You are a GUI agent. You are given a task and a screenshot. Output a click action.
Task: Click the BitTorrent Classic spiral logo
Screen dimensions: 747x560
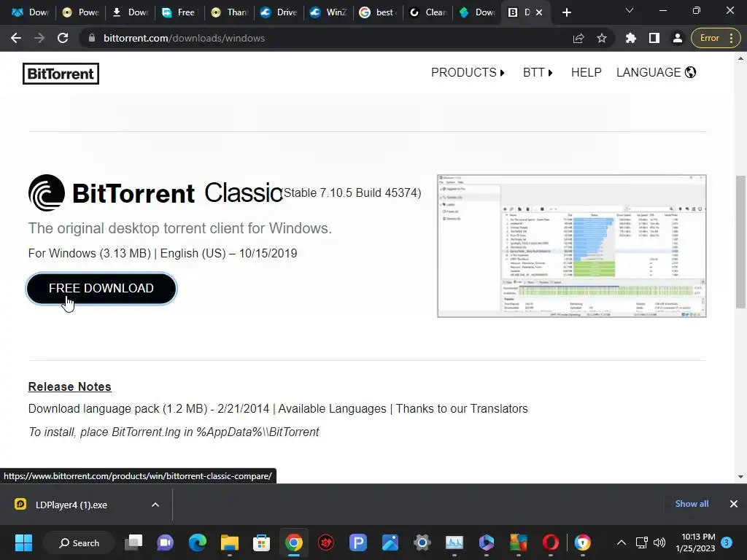[x=47, y=192]
